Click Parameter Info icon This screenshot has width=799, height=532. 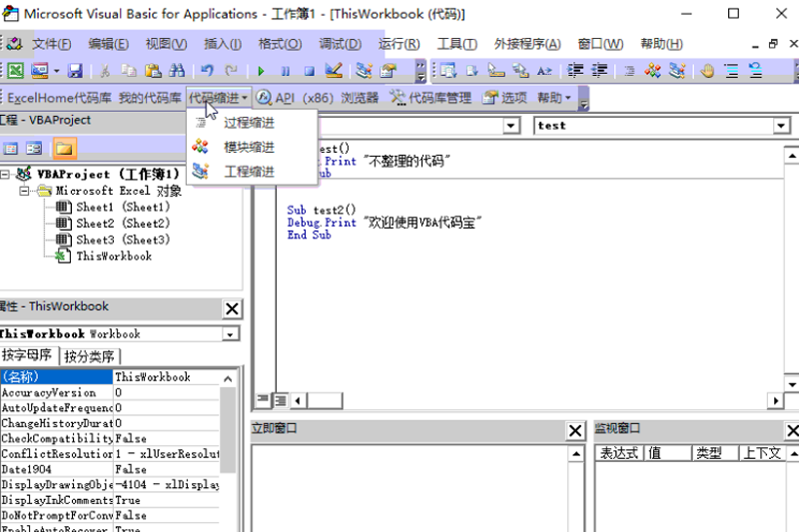point(520,70)
